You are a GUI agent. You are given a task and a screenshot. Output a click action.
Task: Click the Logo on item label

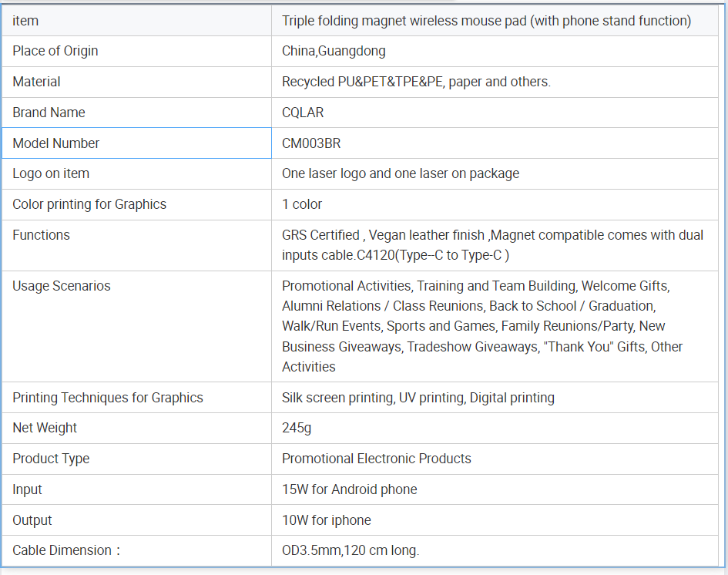click(x=51, y=173)
